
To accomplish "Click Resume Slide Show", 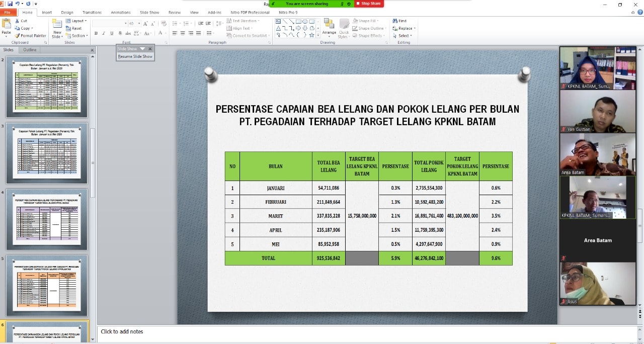I will (135, 56).
